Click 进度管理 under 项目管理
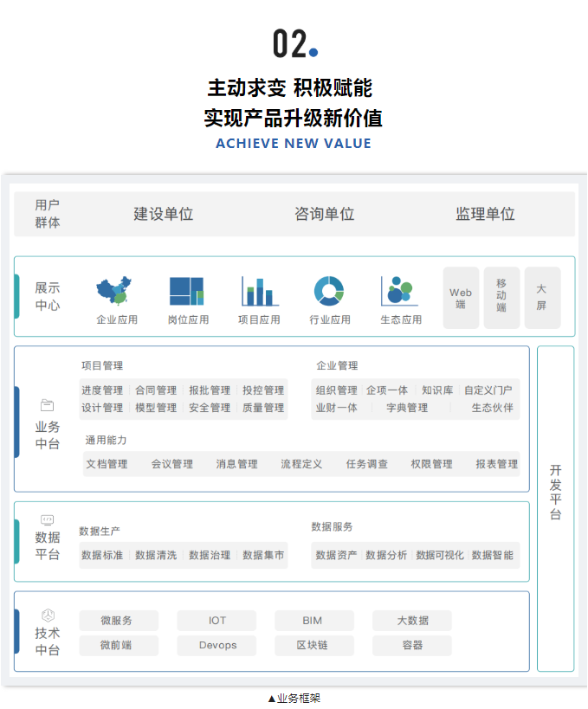Viewport: 588px width, 709px height. (102, 390)
